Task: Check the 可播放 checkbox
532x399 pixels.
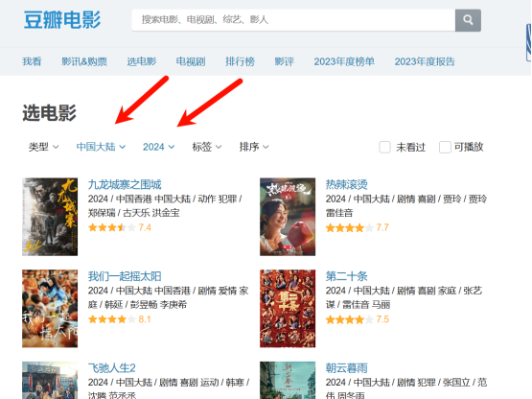Action: tap(445, 147)
